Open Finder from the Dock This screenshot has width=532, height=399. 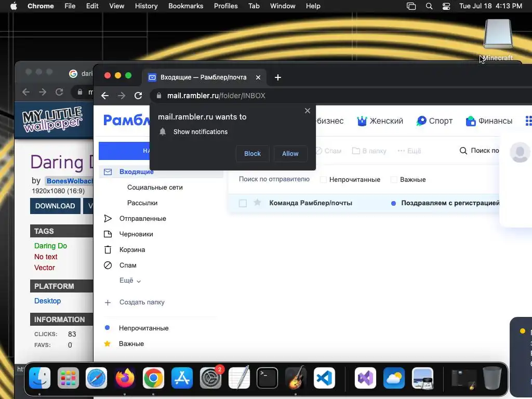point(39,378)
